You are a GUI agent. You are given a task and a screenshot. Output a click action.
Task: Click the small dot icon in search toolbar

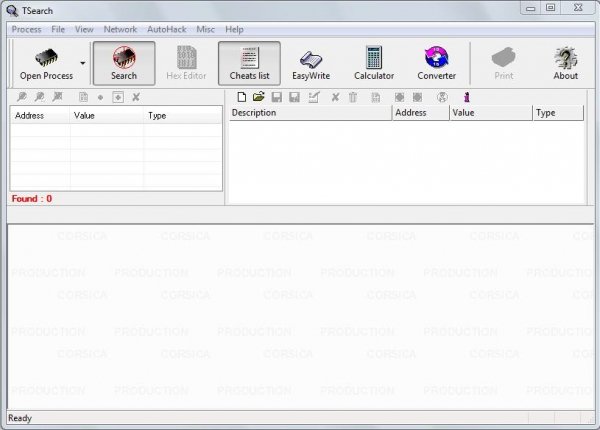tap(100, 98)
